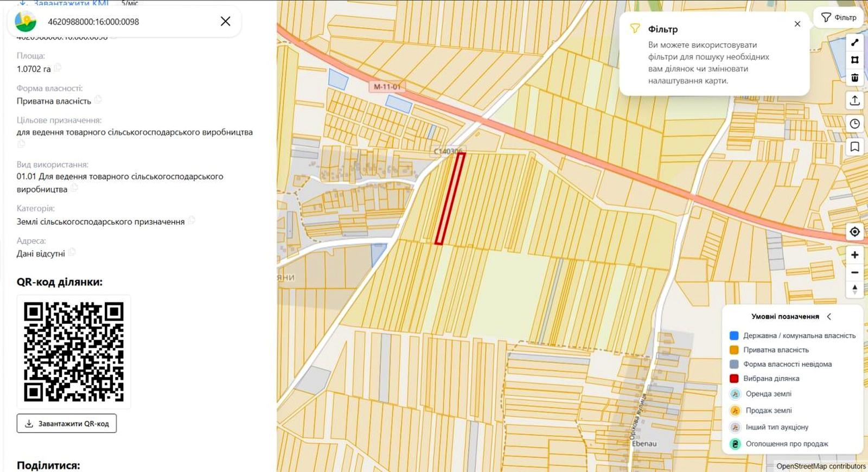
Task: Open the Фільтр button panel
Action: point(839,17)
